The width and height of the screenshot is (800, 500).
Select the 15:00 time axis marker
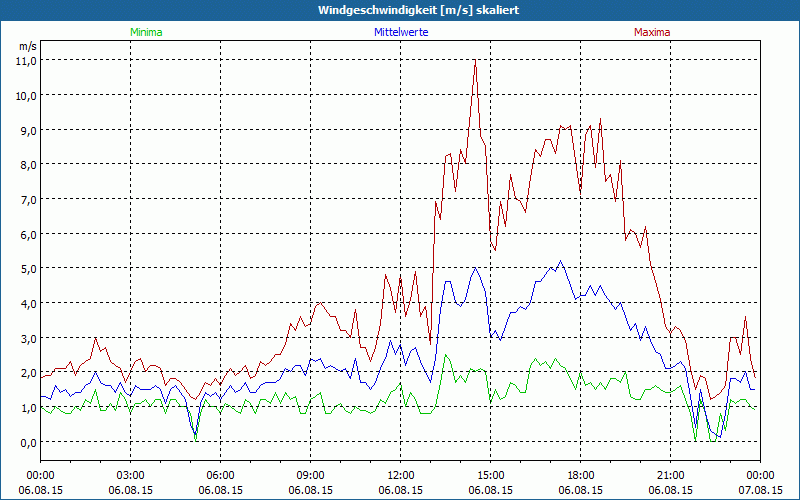coord(491,475)
